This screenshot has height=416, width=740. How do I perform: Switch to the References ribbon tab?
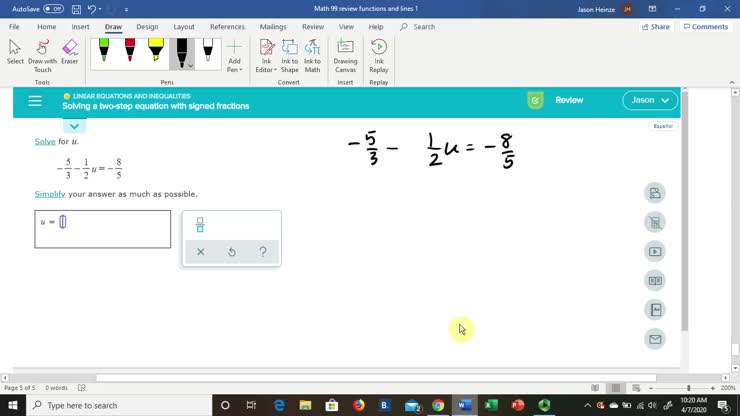point(227,27)
